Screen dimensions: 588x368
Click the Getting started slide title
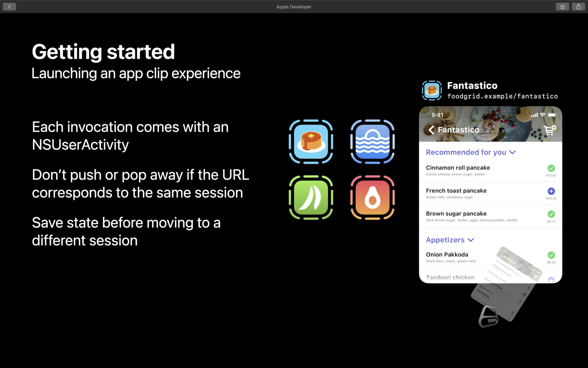(103, 52)
